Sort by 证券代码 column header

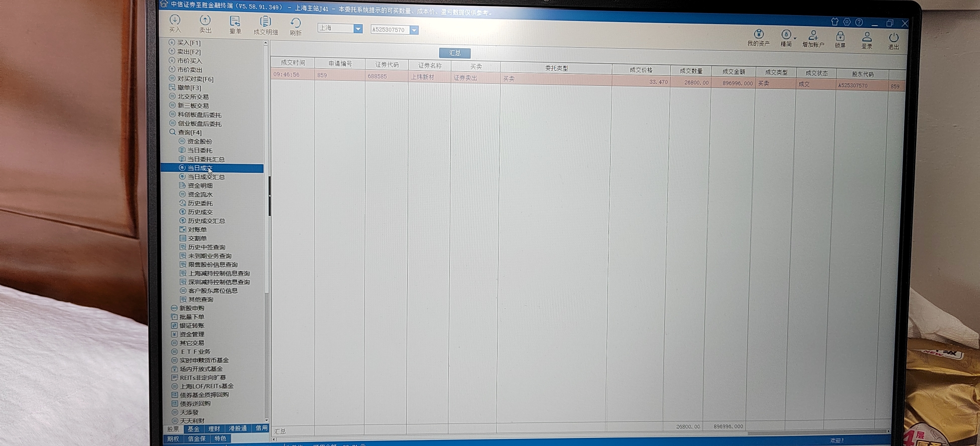coord(387,65)
